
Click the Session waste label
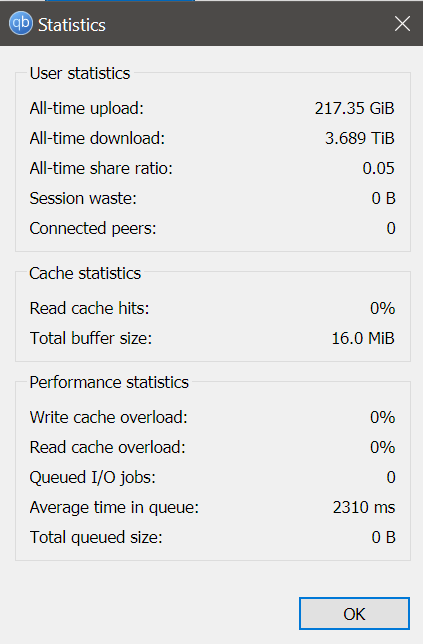tap(83, 198)
